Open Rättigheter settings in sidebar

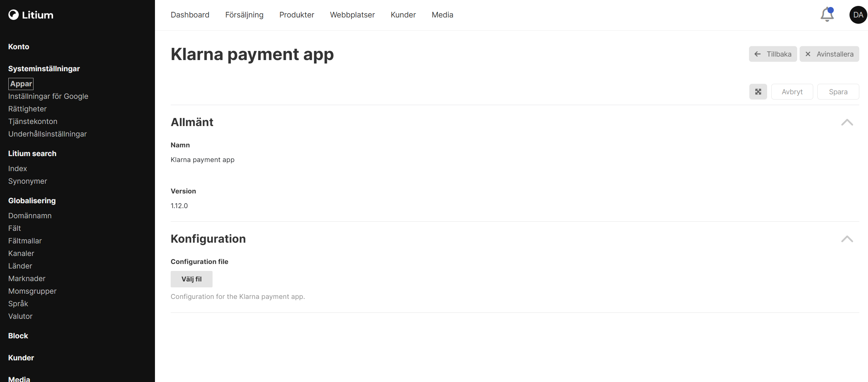tap(27, 109)
